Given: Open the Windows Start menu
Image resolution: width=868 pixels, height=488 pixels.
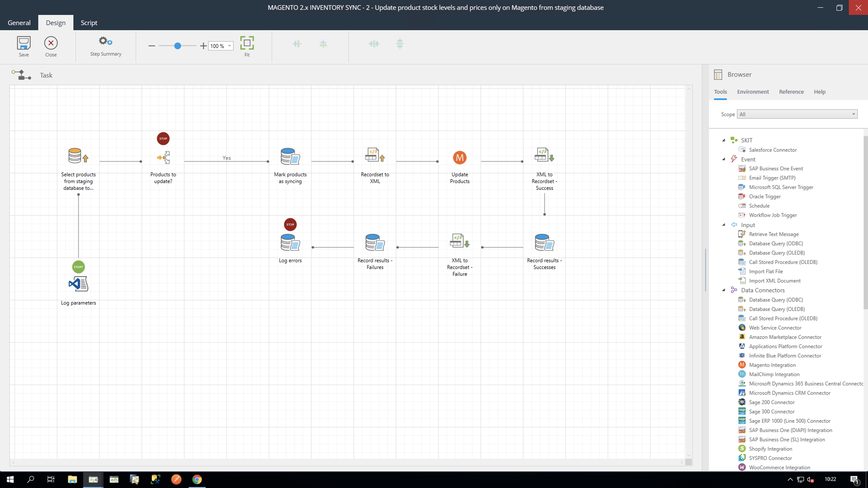Looking at the screenshot, I should click(10, 479).
